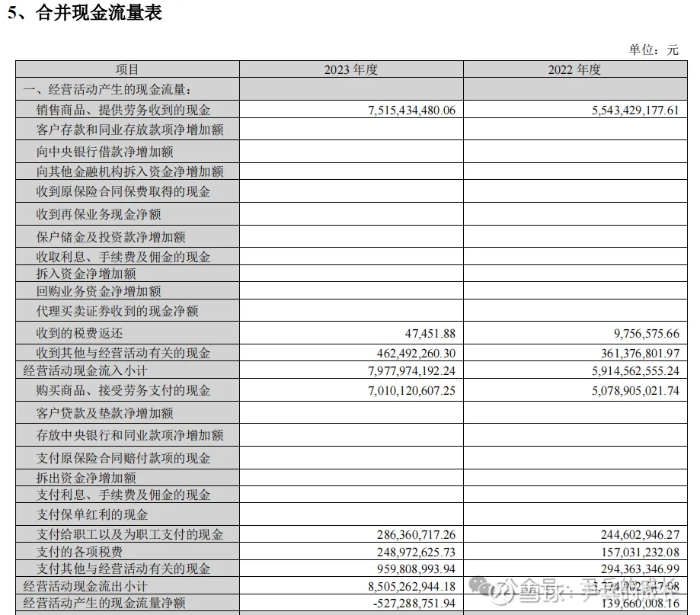
Task: Click row 客户存款和同业存放款项净增加额
Action: [351, 130]
